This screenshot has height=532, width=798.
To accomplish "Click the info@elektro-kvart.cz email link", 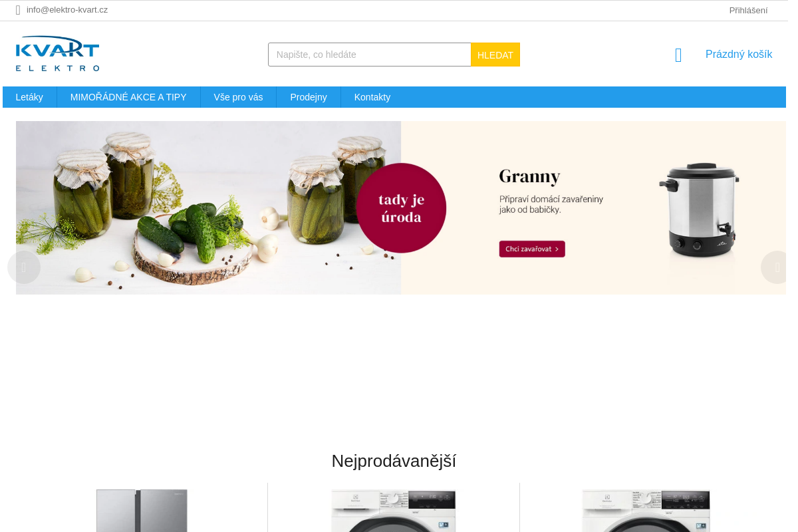I will (67, 10).
